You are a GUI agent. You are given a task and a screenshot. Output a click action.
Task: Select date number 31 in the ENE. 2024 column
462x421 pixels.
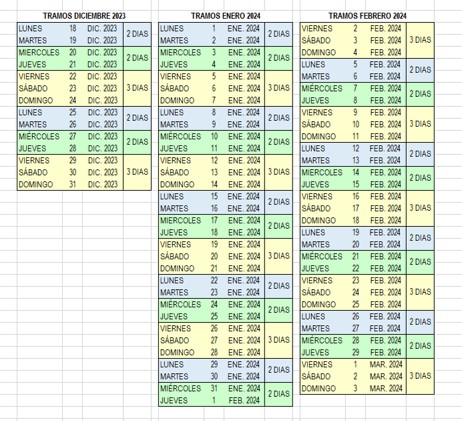coord(214,388)
